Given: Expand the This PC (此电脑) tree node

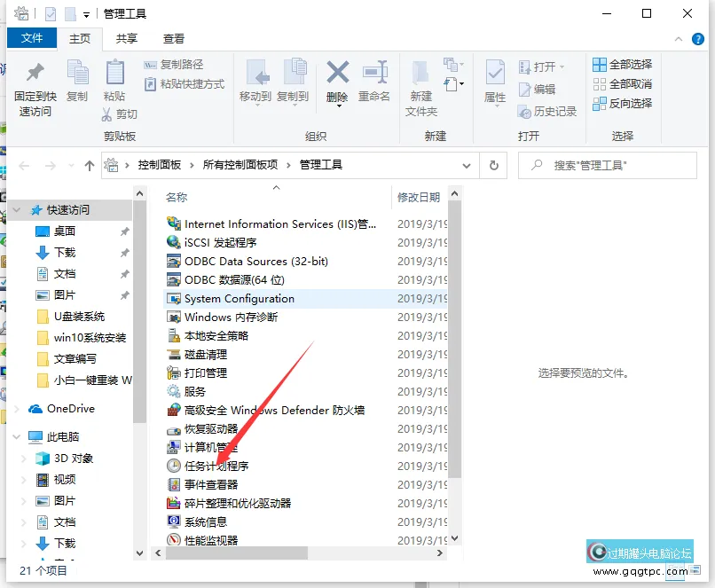Looking at the screenshot, I should click(x=17, y=436).
